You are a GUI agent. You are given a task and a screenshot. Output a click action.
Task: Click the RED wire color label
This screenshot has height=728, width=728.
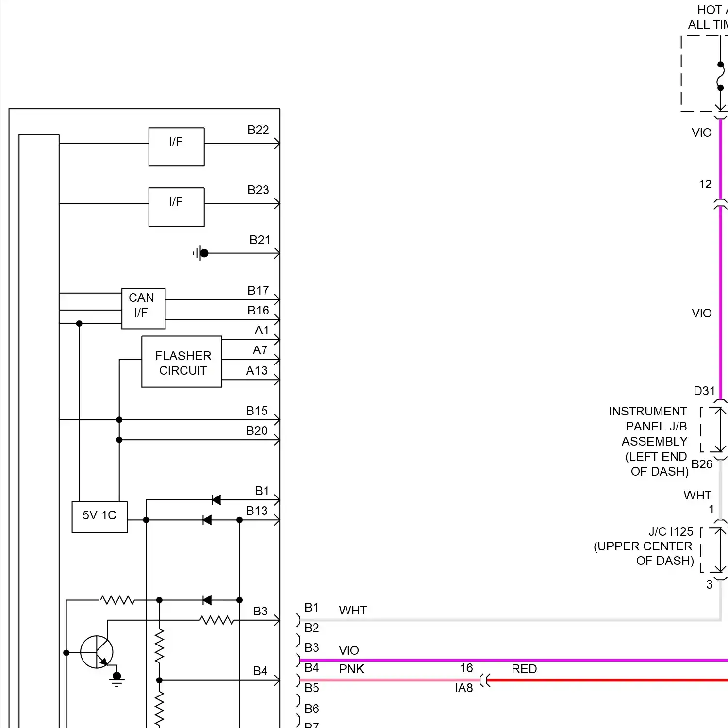(524, 669)
